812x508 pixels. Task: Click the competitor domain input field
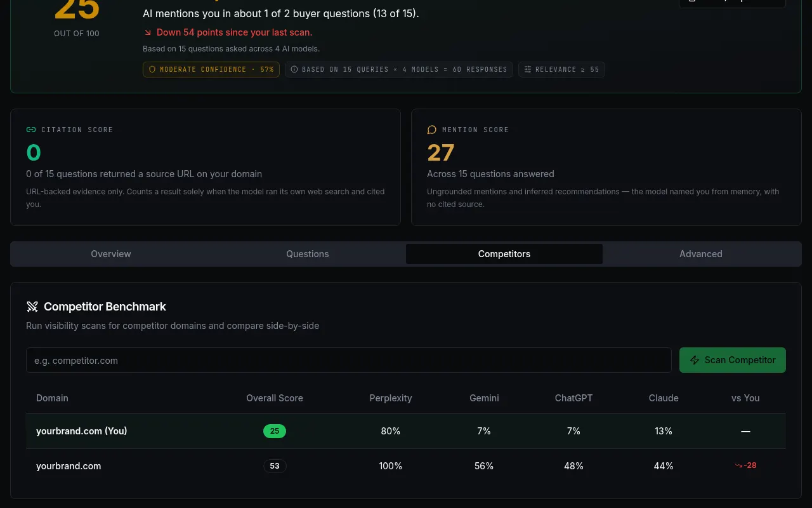point(349,360)
